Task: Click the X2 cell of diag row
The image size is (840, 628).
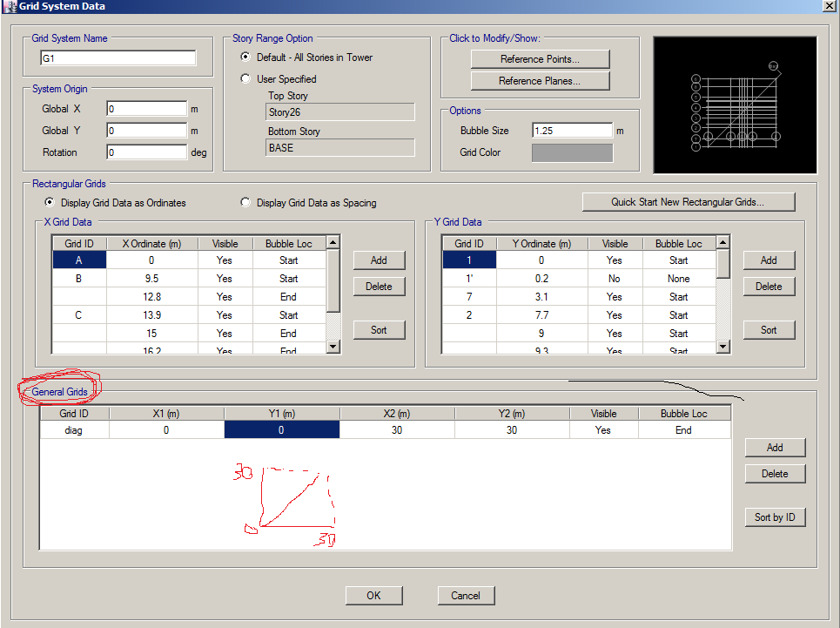Action: pyautogui.click(x=397, y=430)
